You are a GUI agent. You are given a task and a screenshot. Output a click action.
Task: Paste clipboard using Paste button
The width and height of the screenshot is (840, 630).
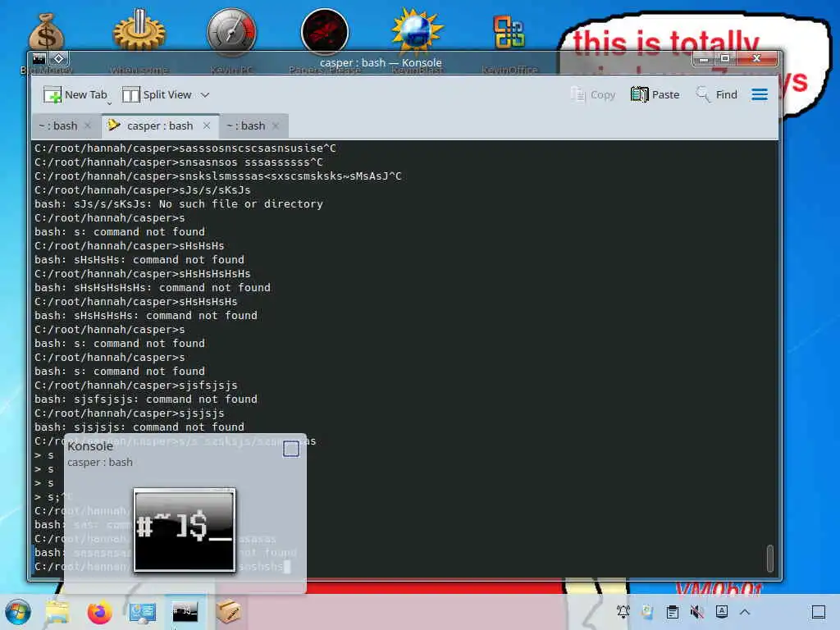pos(655,95)
